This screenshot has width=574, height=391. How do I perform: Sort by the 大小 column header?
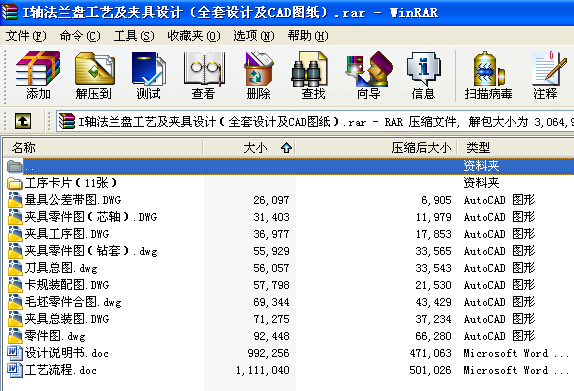point(249,148)
